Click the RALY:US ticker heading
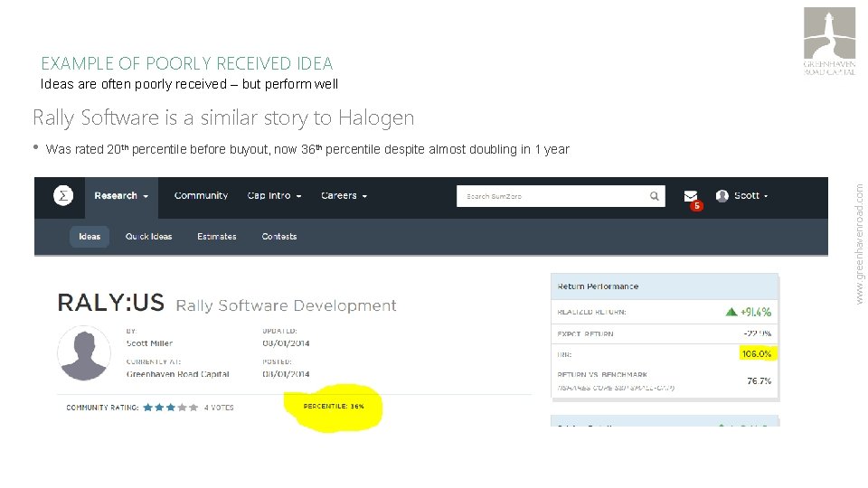 click(110, 303)
